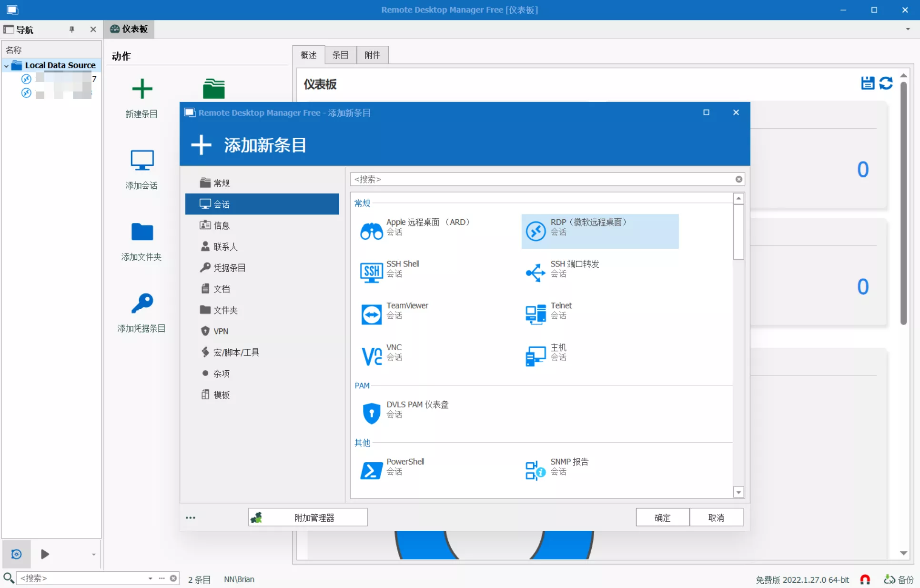Screen dimensions: 920x588
Task: Click the entry list scrollbar thumb
Action: pos(738,232)
